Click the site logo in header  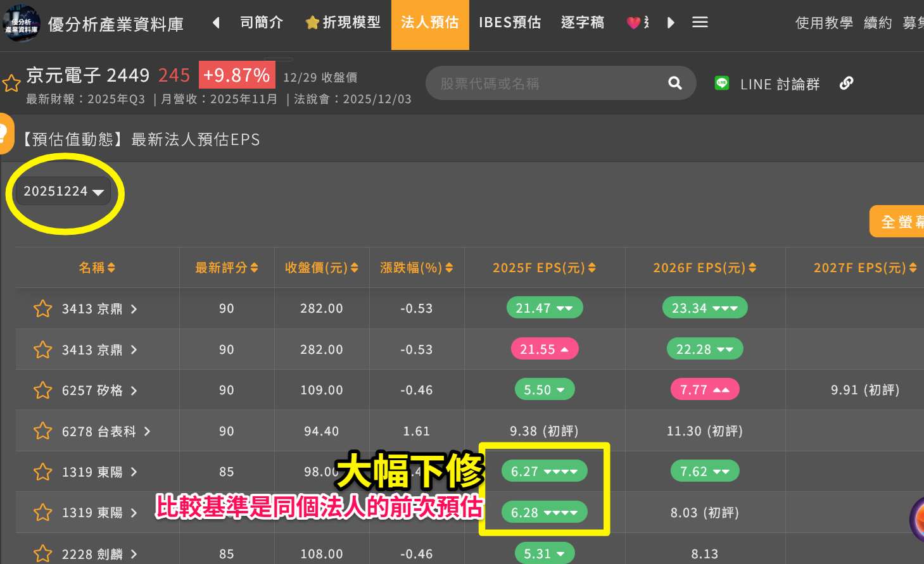point(21,24)
